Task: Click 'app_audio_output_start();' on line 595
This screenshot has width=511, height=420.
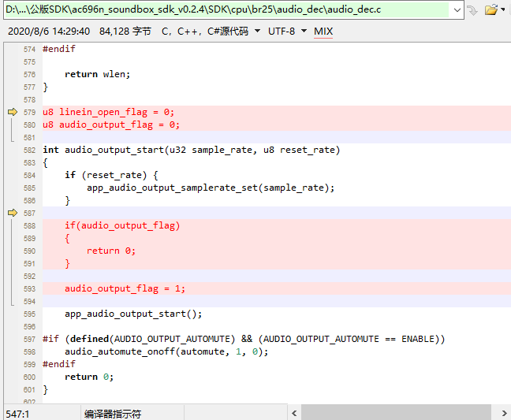Action: pos(133,314)
